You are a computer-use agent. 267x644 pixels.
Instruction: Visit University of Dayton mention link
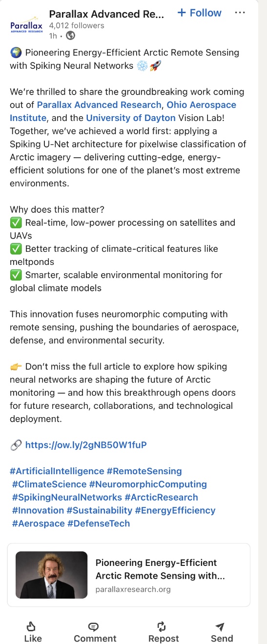(x=131, y=118)
